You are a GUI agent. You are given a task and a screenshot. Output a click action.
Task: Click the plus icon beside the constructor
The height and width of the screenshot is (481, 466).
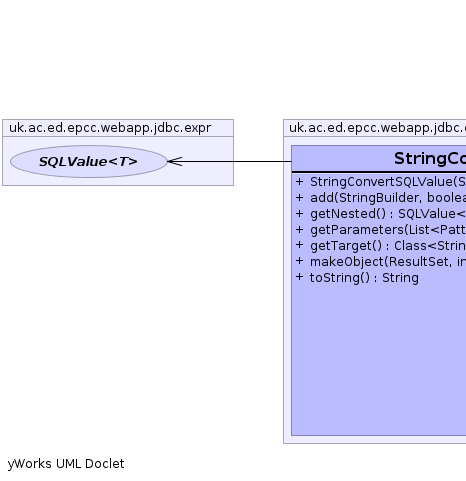[299, 181]
